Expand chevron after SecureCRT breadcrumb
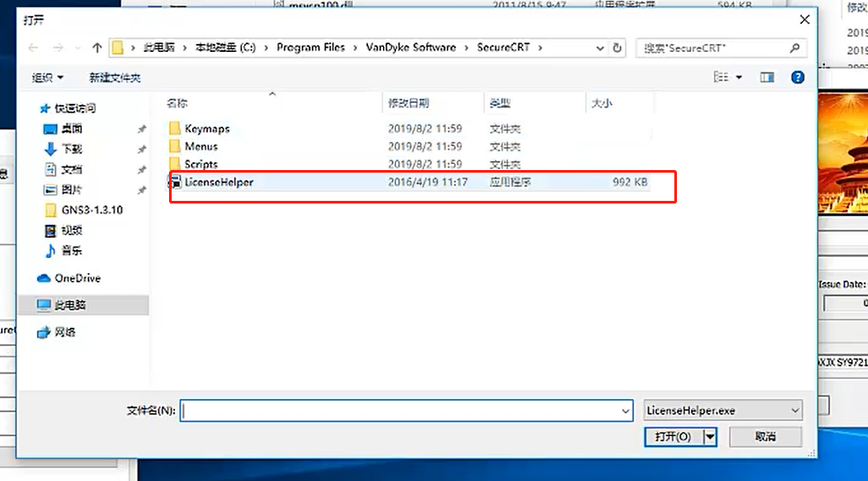868x481 pixels. pos(540,48)
